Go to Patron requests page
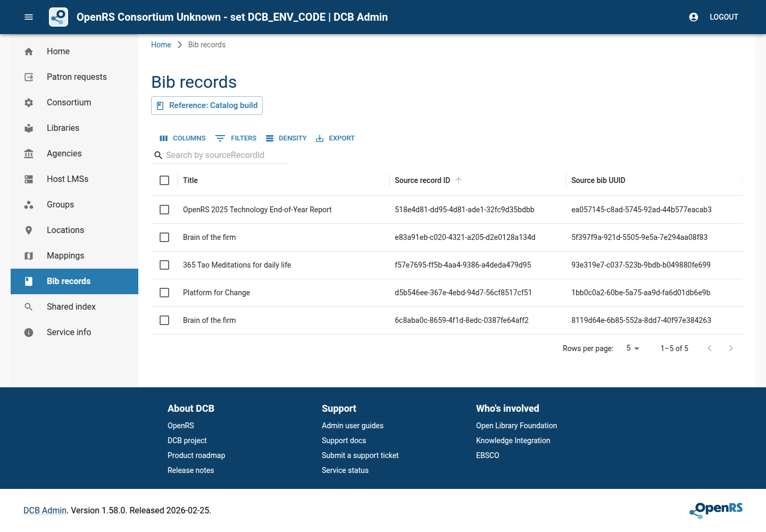Screen dimensions: 766x532 click(x=74, y=77)
